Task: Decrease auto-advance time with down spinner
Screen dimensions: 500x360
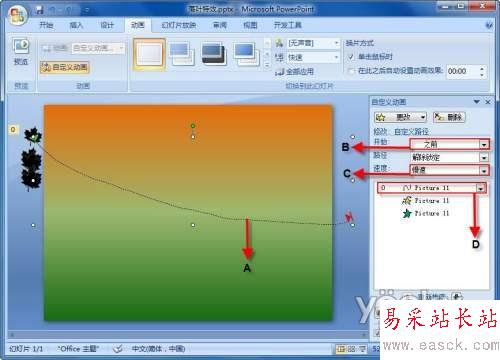Action: tap(482, 75)
